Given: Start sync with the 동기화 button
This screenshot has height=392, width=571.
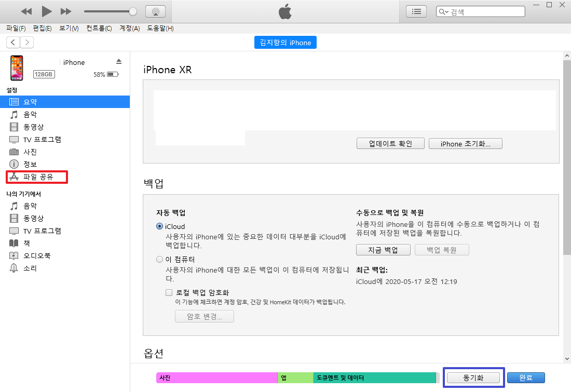Looking at the screenshot, I should [473, 377].
